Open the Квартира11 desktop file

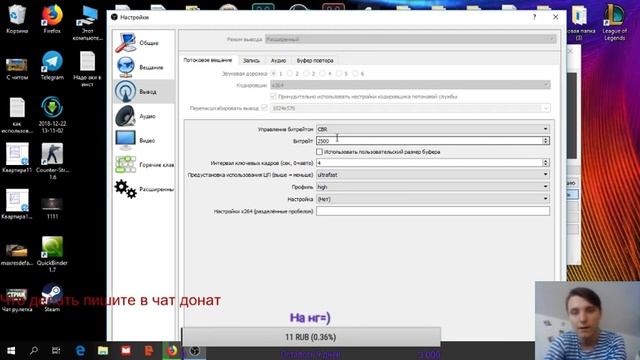(17, 158)
